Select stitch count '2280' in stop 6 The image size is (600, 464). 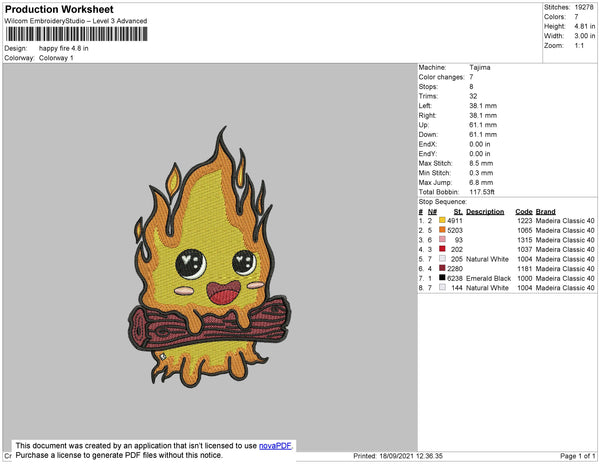[x=455, y=269]
